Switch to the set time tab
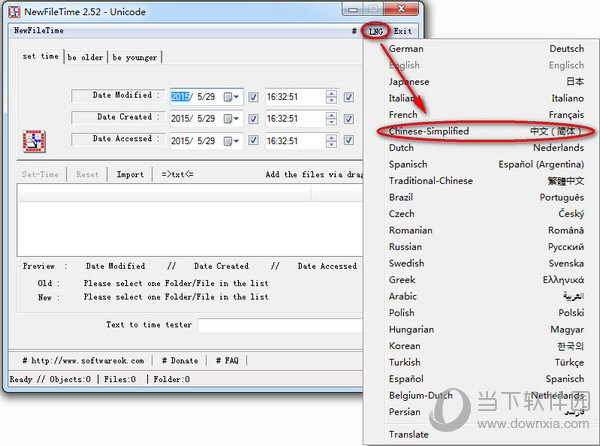 41,56
